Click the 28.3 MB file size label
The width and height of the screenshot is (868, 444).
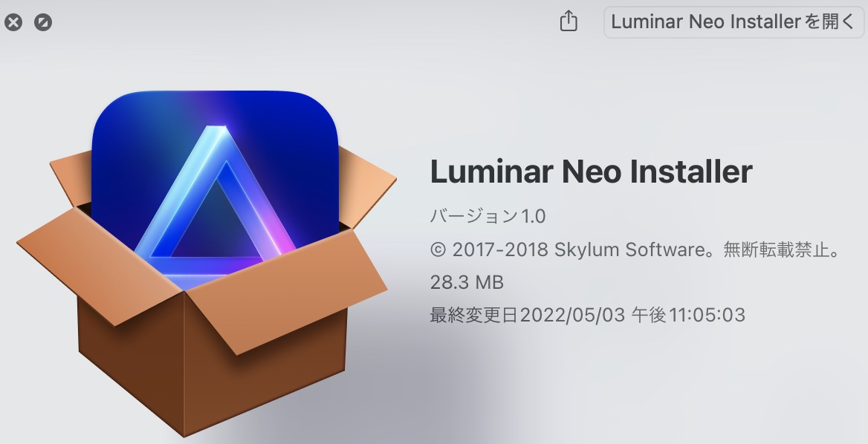(467, 283)
